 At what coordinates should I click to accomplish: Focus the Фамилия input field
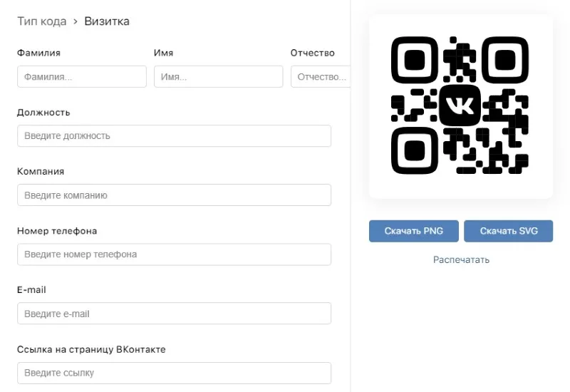(82, 77)
